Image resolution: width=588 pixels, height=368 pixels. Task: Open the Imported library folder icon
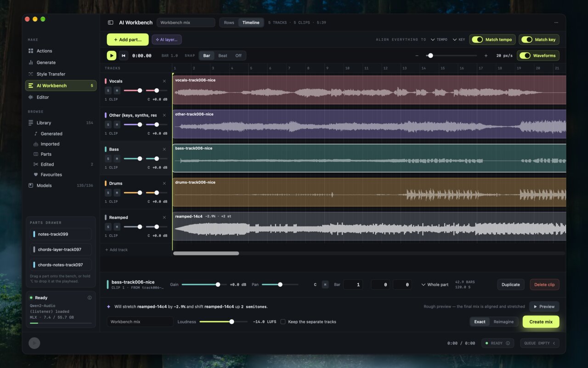coord(36,144)
